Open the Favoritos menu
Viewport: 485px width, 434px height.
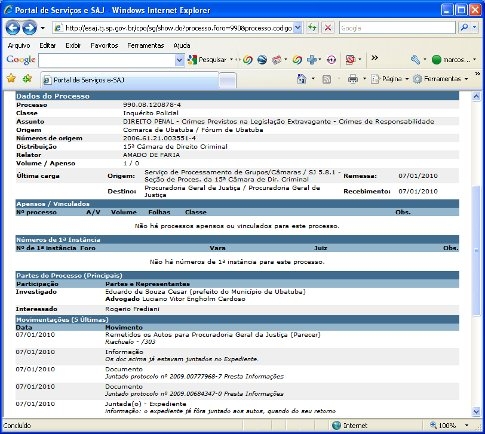point(104,45)
